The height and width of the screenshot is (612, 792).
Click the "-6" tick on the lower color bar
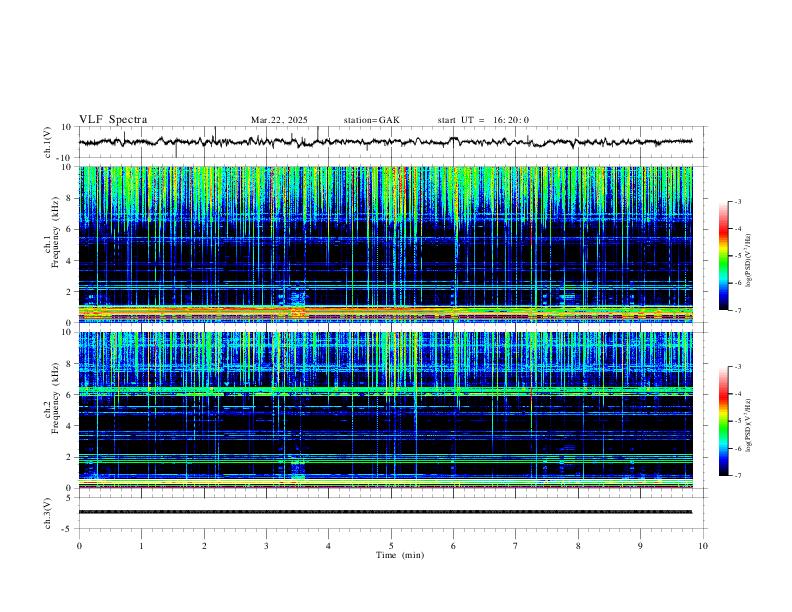[737, 448]
